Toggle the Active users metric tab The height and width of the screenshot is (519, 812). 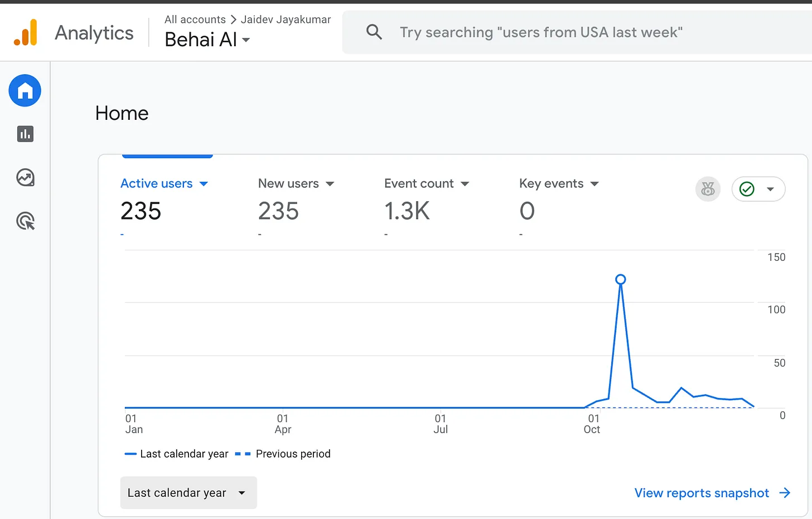157,183
